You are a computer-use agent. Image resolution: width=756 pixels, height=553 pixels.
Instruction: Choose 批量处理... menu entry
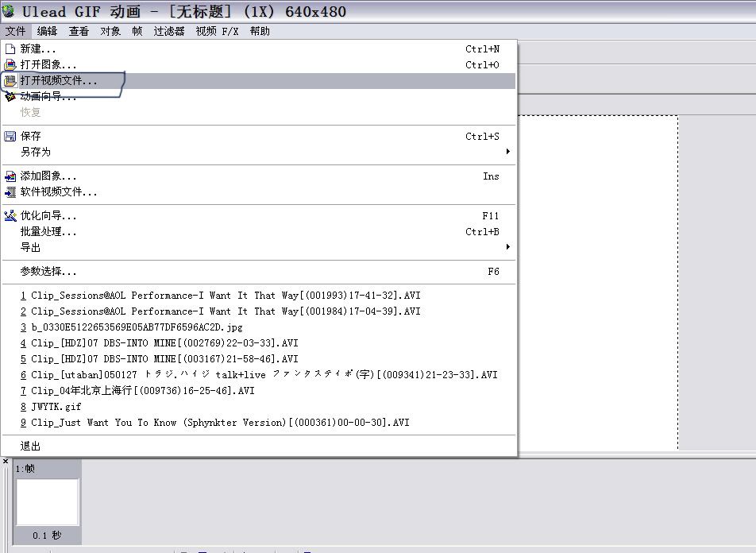click(259, 232)
